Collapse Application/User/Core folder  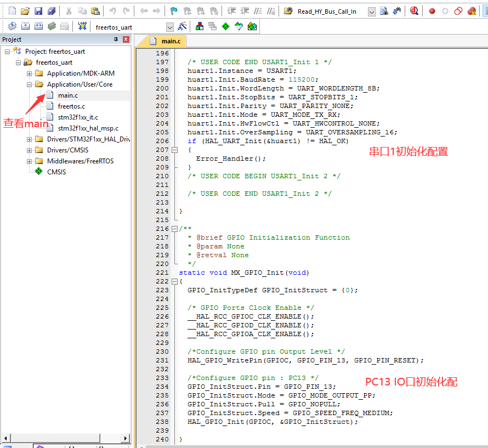(x=29, y=84)
